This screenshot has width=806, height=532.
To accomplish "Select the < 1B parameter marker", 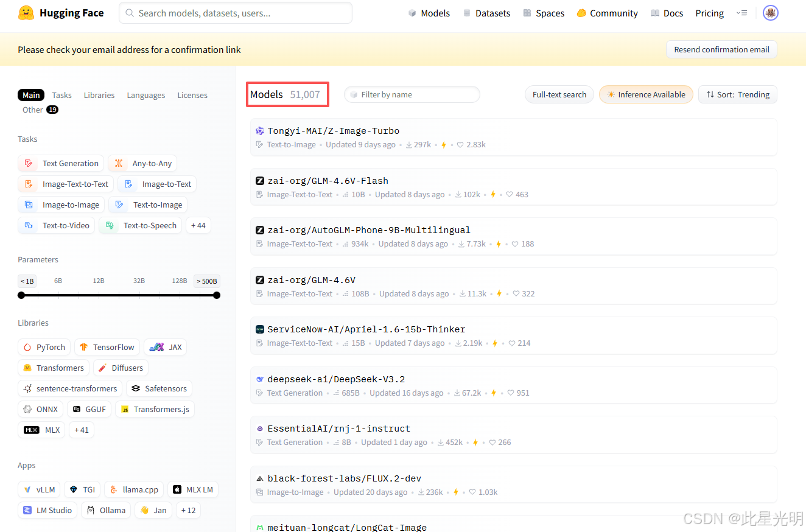I will point(27,281).
